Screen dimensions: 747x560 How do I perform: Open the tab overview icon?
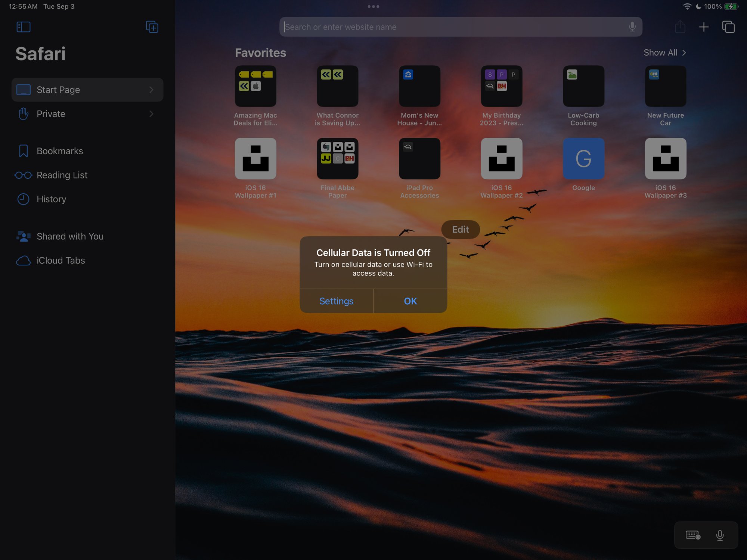coord(728,27)
